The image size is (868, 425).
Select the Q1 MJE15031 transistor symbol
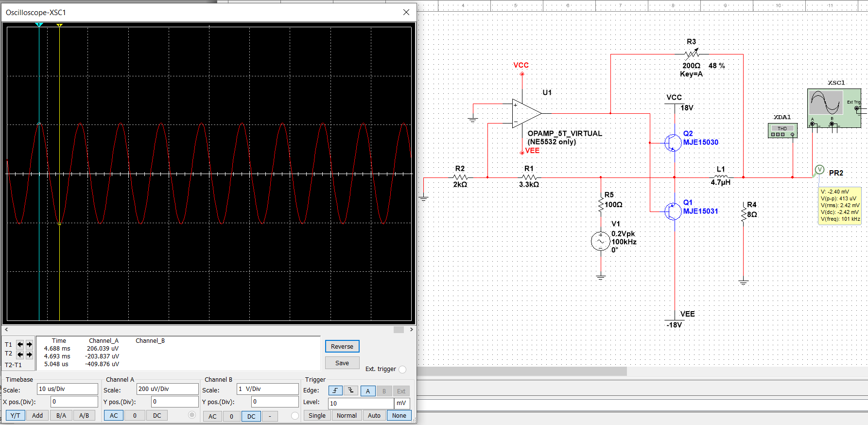click(x=673, y=211)
